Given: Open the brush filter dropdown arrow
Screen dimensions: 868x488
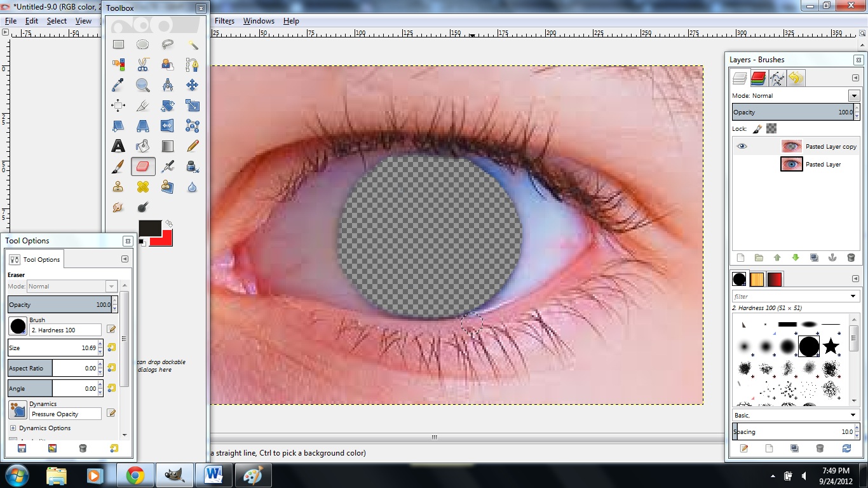Looking at the screenshot, I should click(853, 296).
